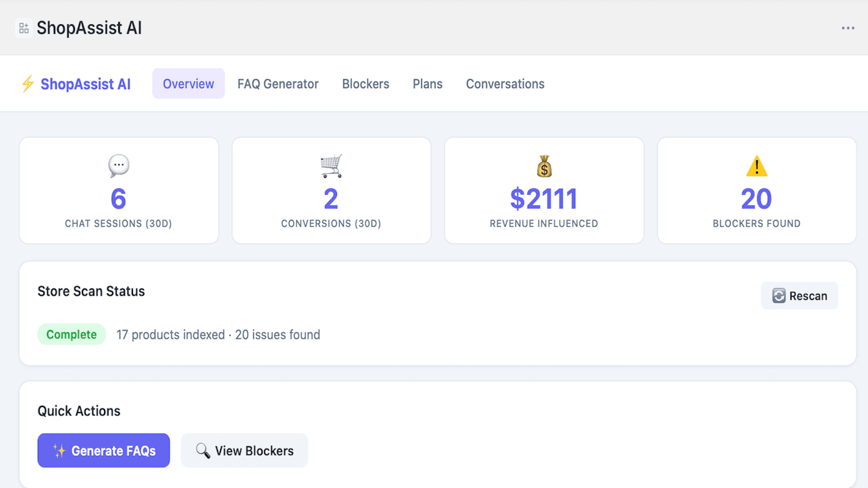Click the shopping cart conversions icon
Image resolution: width=868 pixels, height=488 pixels.
[x=331, y=166]
